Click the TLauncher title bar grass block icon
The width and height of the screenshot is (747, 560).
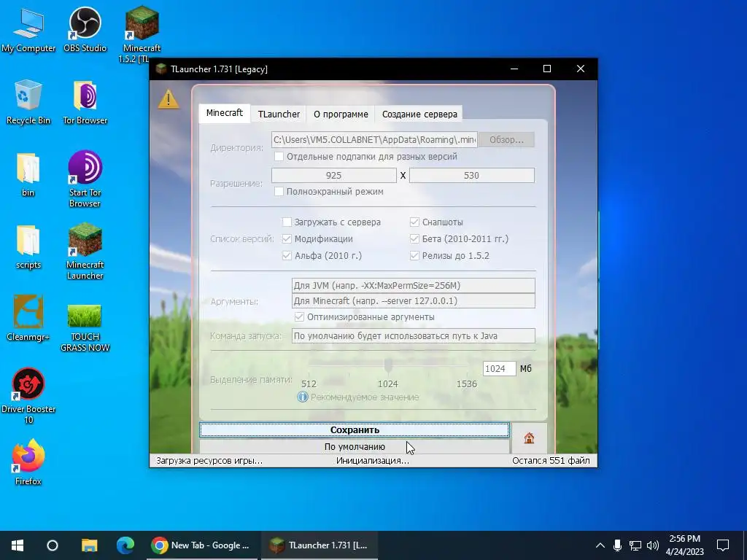(161, 69)
